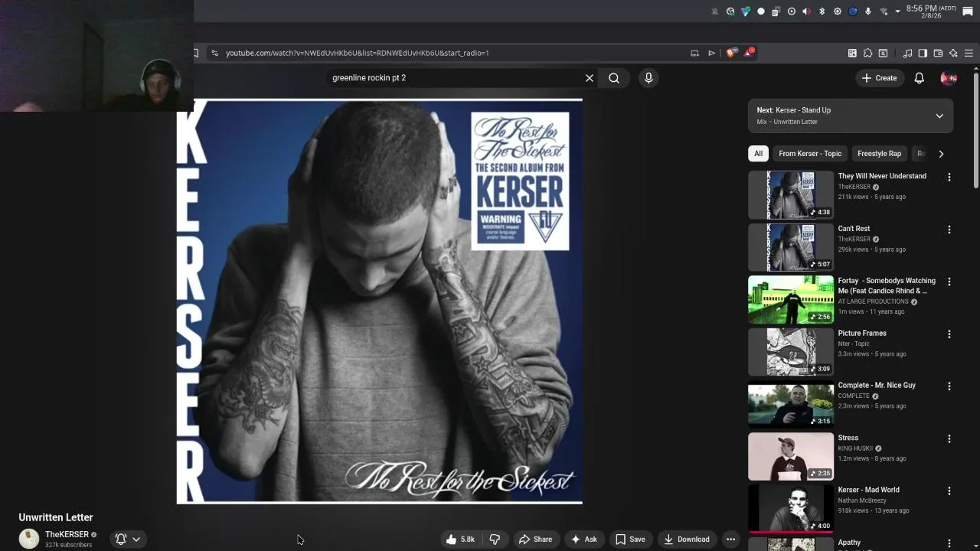The image size is (980, 551).
Task: Click the tray microphone icon
Action: [x=868, y=11]
